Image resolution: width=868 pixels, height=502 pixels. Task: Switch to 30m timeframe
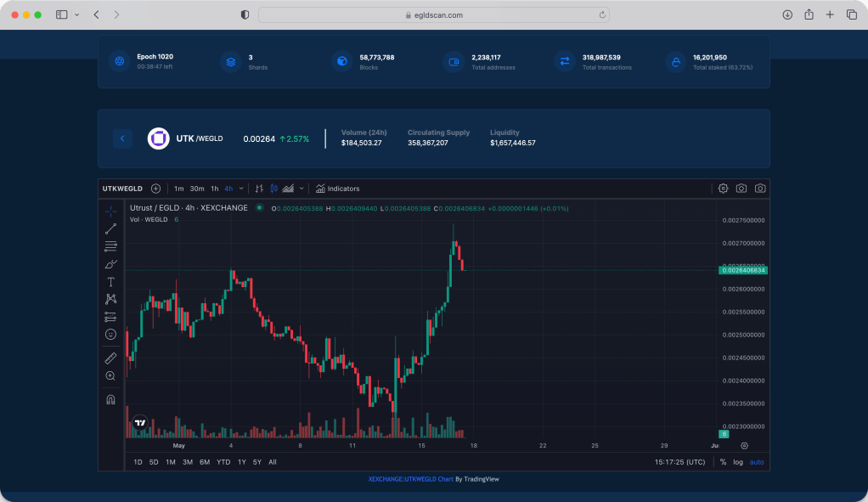(196, 189)
